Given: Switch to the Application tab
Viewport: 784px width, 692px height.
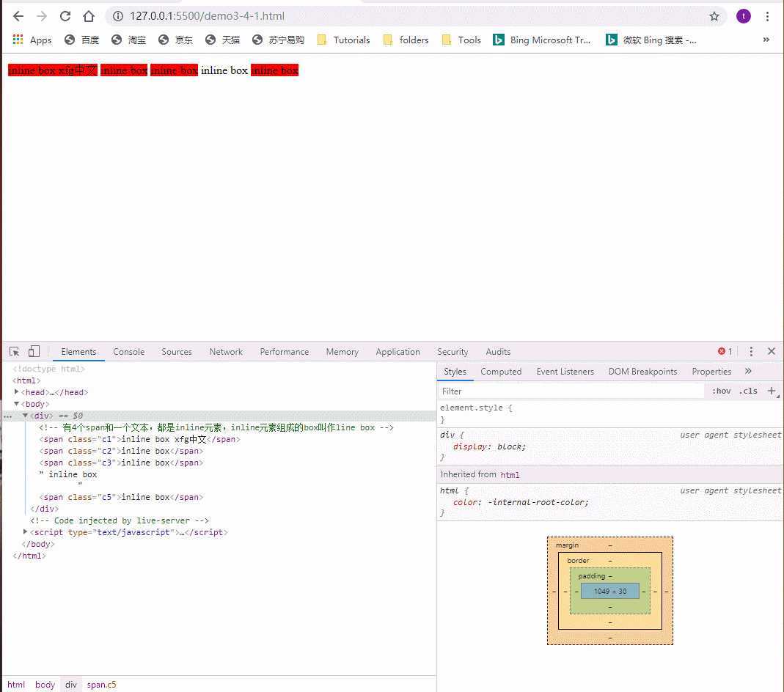Looking at the screenshot, I should coord(398,352).
